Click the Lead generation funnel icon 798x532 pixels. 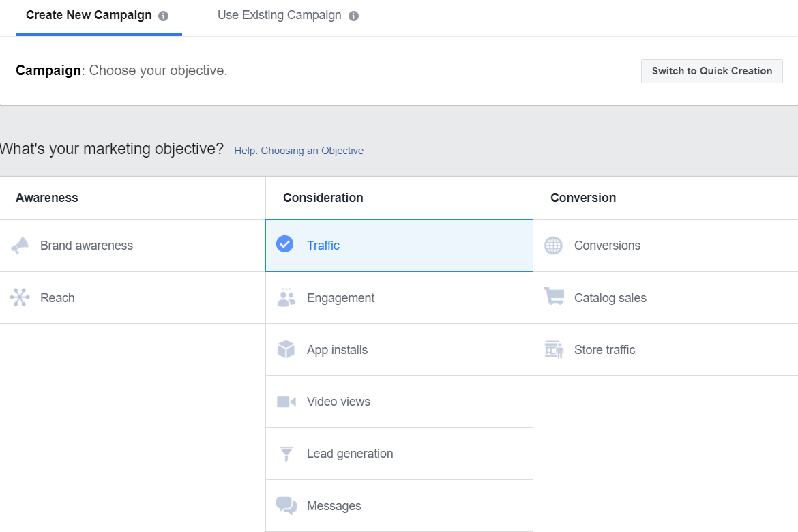(x=286, y=454)
